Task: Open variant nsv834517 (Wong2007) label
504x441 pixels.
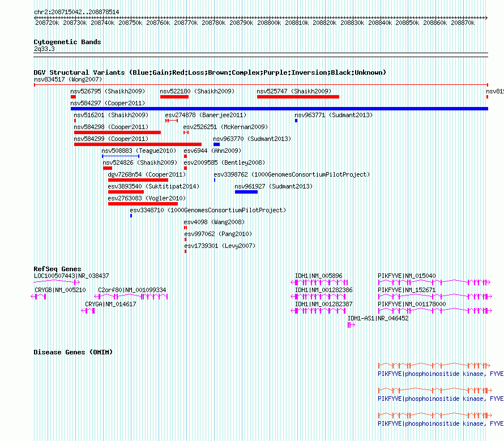Action: pos(68,79)
